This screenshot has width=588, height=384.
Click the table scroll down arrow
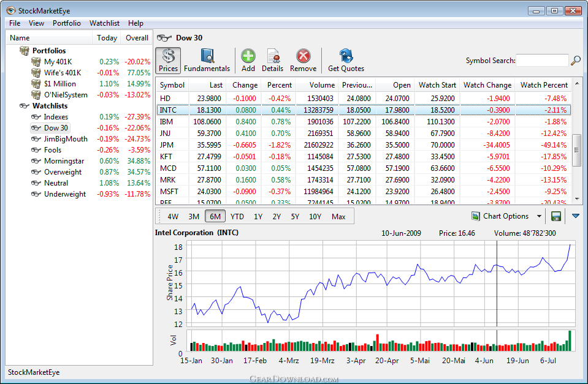pyautogui.click(x=577, y=199)
